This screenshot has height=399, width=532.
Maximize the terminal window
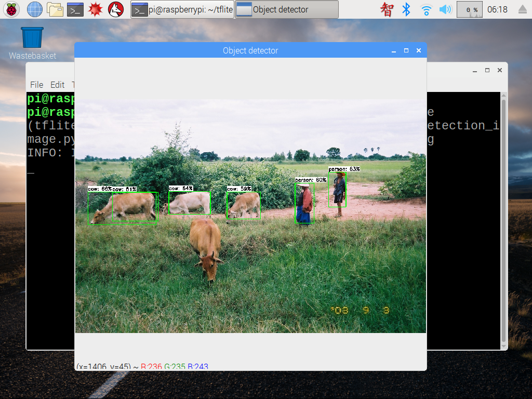(487, 70)
